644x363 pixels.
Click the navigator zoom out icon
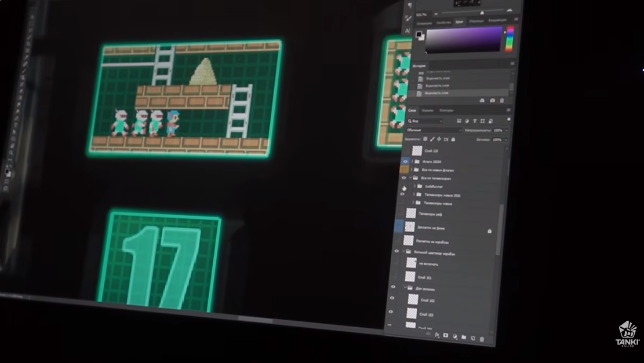(436, 14)
